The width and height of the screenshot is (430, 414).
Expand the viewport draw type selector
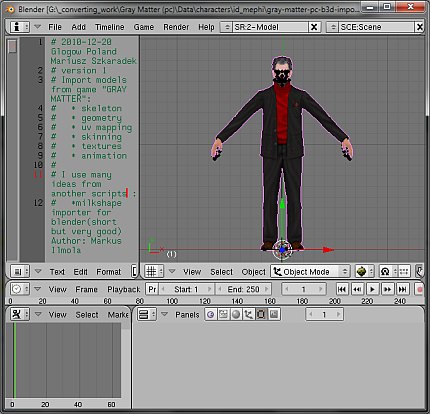(364, 272)
